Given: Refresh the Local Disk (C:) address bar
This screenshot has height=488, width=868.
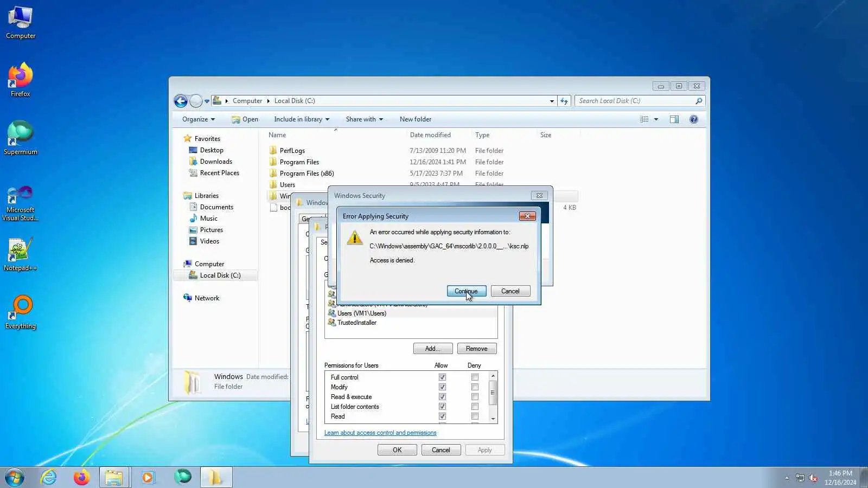Looking at the screenshot, I should 564,101.
